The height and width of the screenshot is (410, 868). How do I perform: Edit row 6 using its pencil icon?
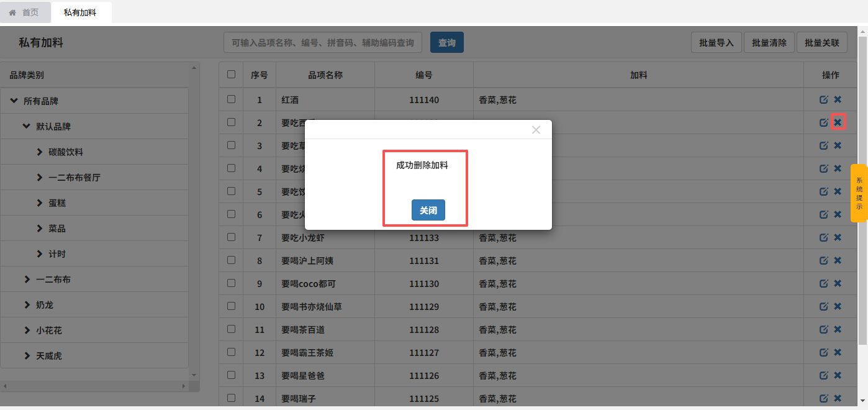click(x=824, y=214)
